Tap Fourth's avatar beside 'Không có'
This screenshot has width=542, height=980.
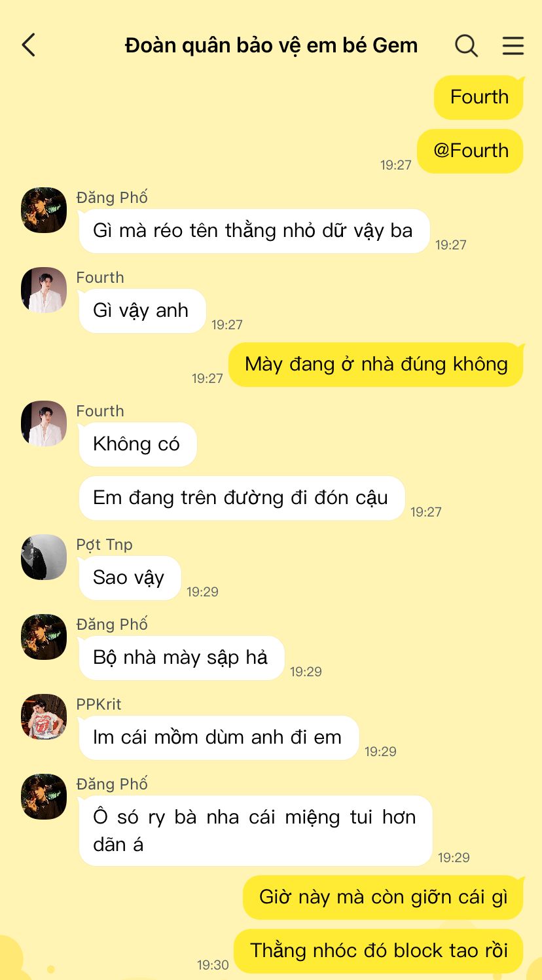coord(44,424)
